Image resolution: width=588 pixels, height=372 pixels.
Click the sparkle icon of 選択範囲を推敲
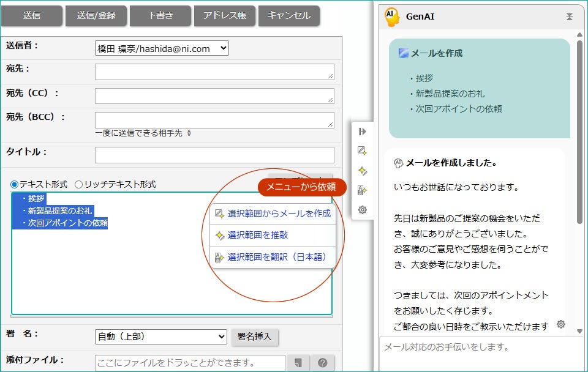point(219,236)
